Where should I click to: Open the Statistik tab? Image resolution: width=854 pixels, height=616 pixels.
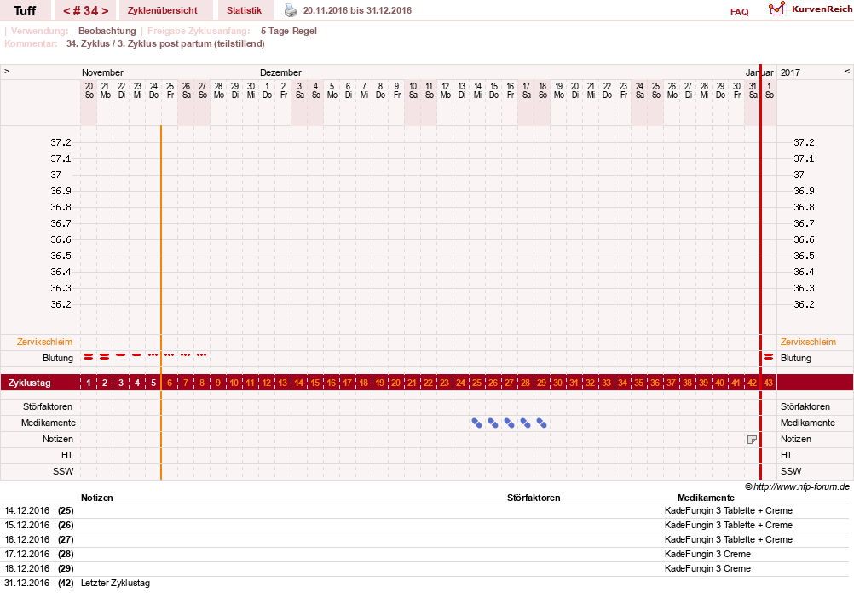[x=244, y=10]
